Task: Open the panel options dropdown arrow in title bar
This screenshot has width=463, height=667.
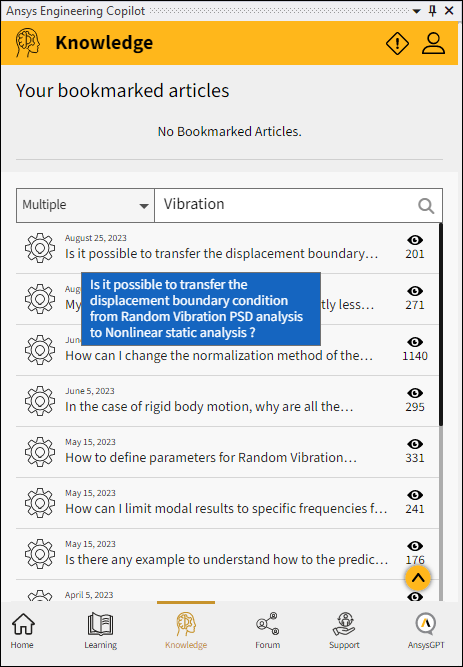Action: click(x=417, y=11)
